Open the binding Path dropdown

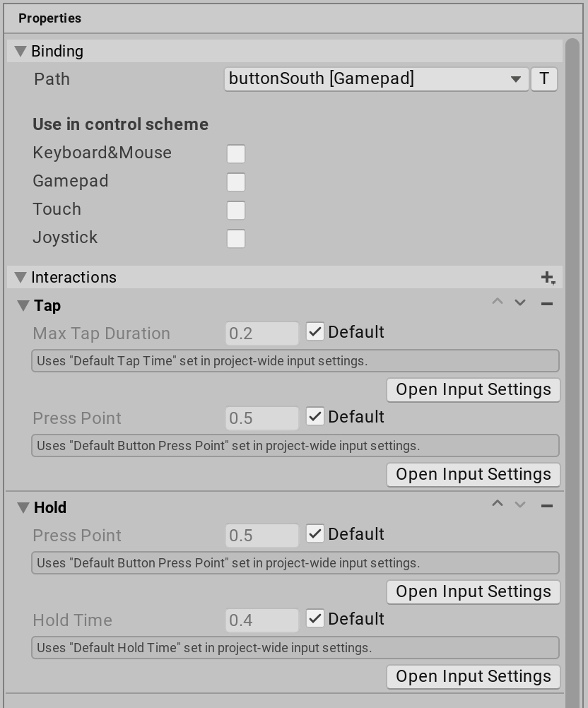click(376, 79)
